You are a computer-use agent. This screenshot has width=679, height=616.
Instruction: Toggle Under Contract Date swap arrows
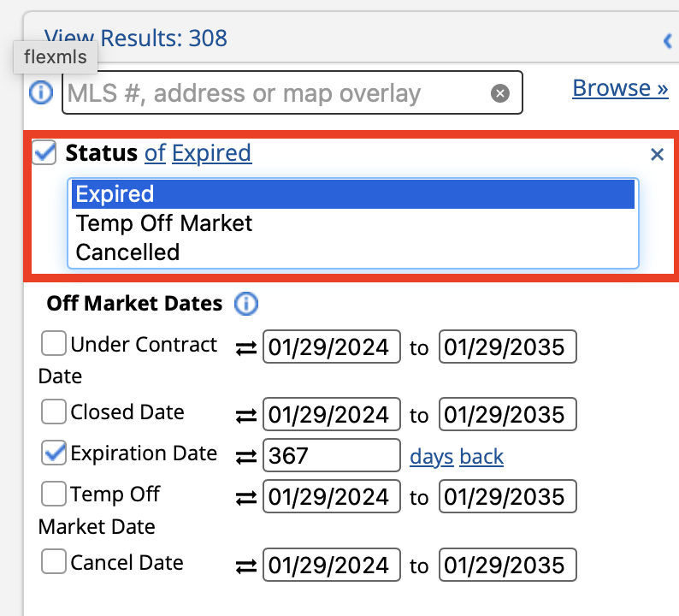pos(246,348)
